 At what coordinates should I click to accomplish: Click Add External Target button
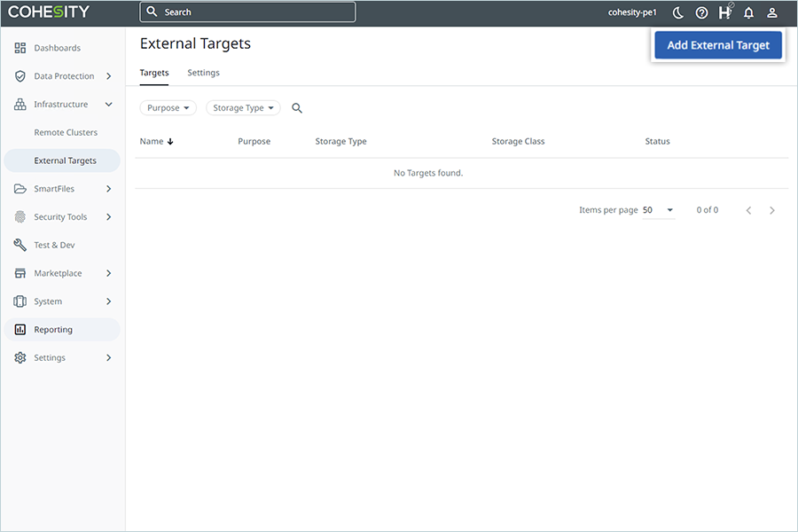tap(718, 45)
